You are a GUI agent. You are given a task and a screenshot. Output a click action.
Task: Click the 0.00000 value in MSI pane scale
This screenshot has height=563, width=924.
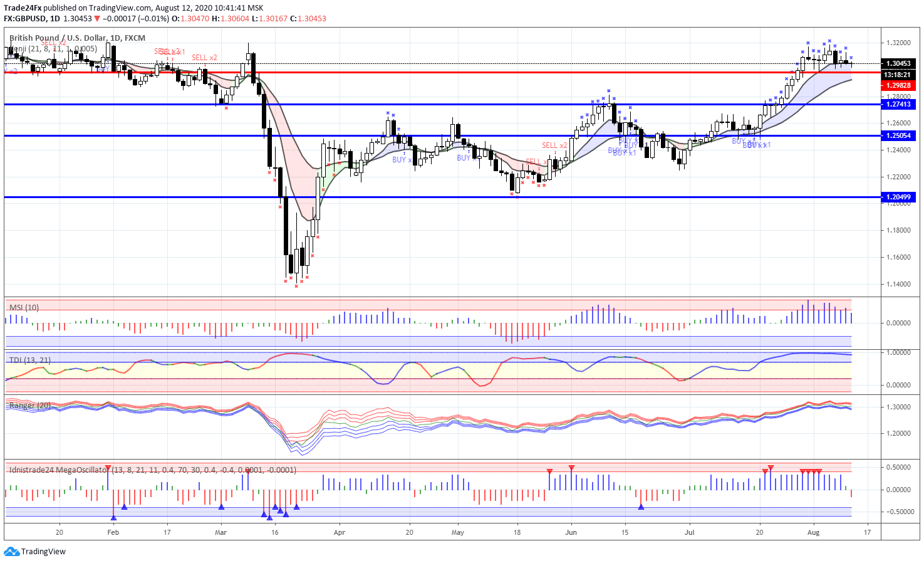898,323
